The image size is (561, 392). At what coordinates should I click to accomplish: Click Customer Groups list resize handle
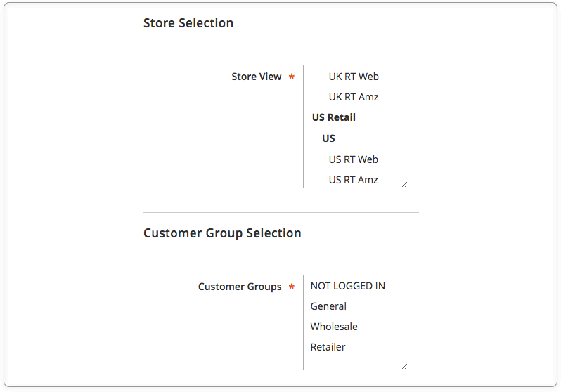pyautogui.click(x=405, y=366)
